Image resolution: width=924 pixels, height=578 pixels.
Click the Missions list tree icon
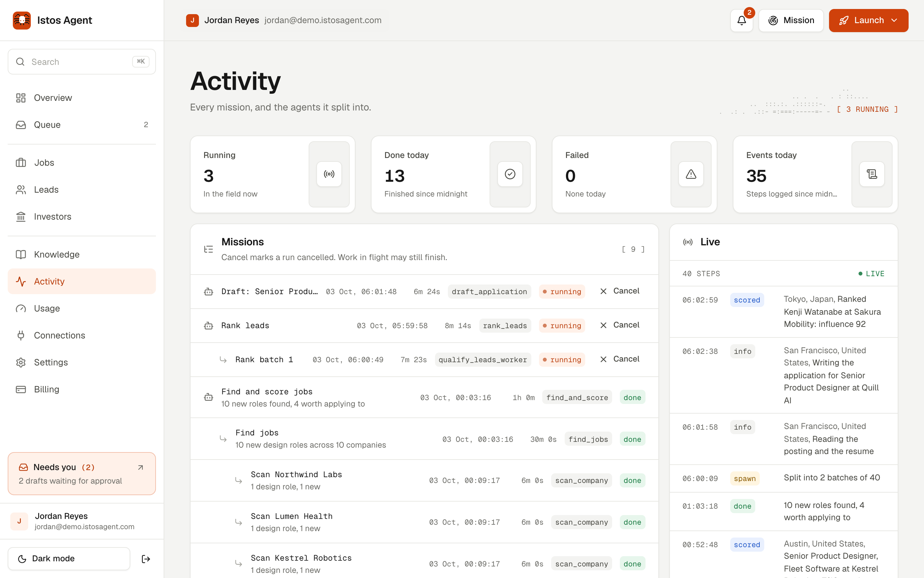[x=209, y=249]
